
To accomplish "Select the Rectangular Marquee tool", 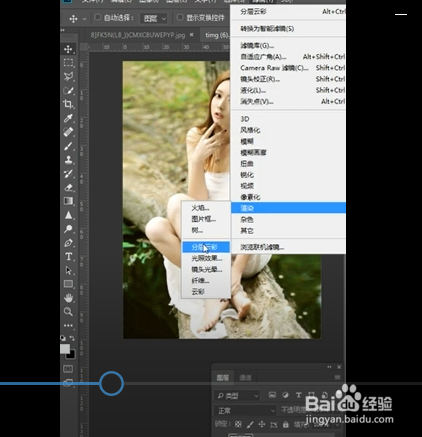I will (x=68, y=63).
